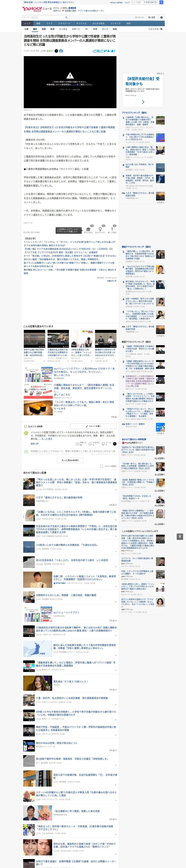Open ランキング navigation tab
Viewport: 186px width, 868px height.
(x=115, y=23)
